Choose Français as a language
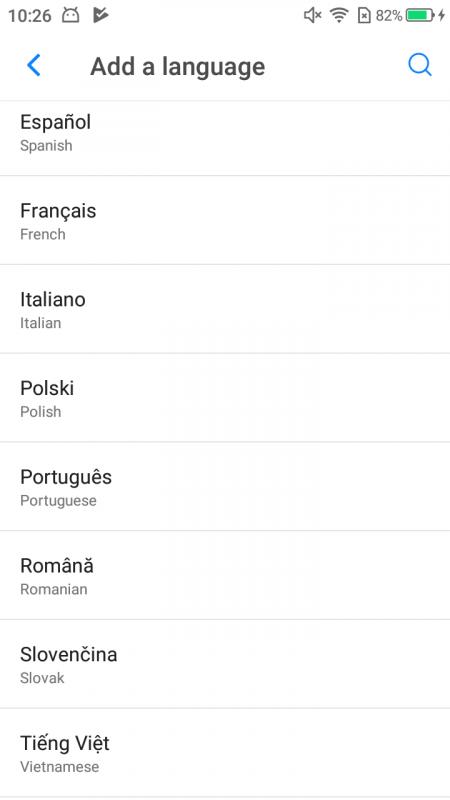Screen dimensions: 450x800 click(x=225, y=220)
